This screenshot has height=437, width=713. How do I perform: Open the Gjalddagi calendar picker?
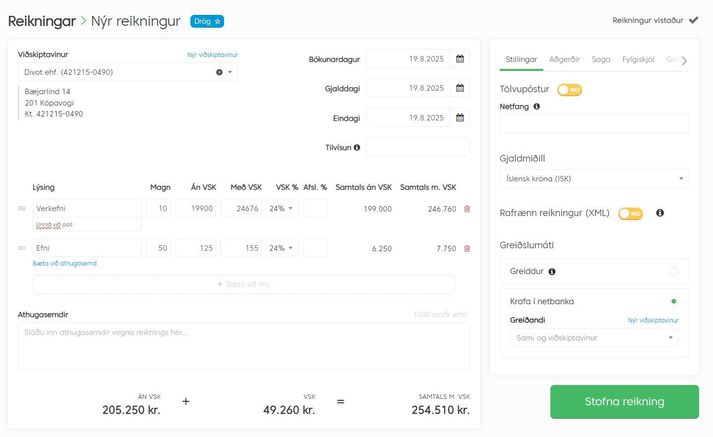tap(460, 89)
